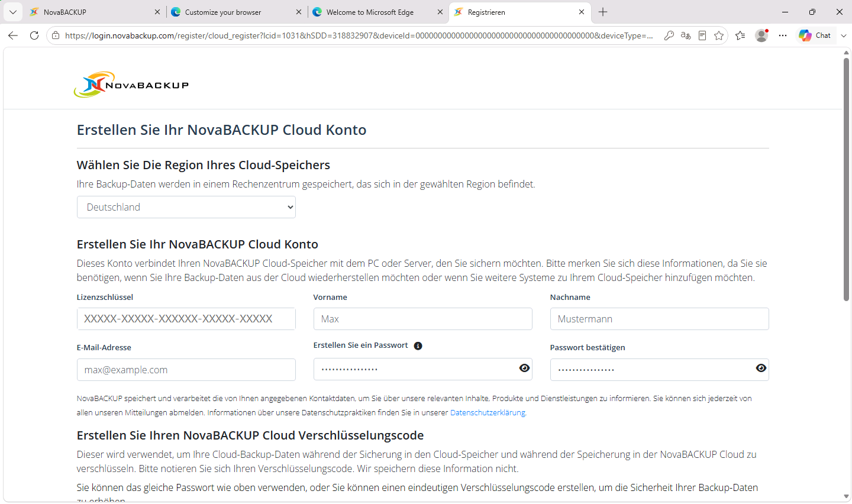Add this page to favorites star
Screen dimensions: 852x504
point(719,35)
